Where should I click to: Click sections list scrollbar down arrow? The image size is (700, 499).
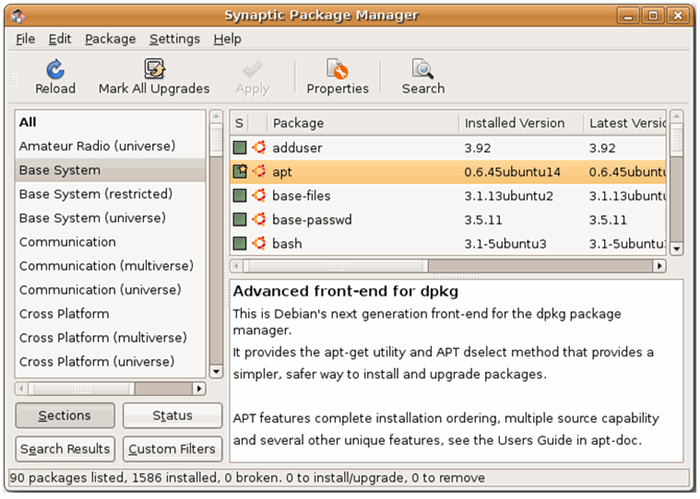216,371
